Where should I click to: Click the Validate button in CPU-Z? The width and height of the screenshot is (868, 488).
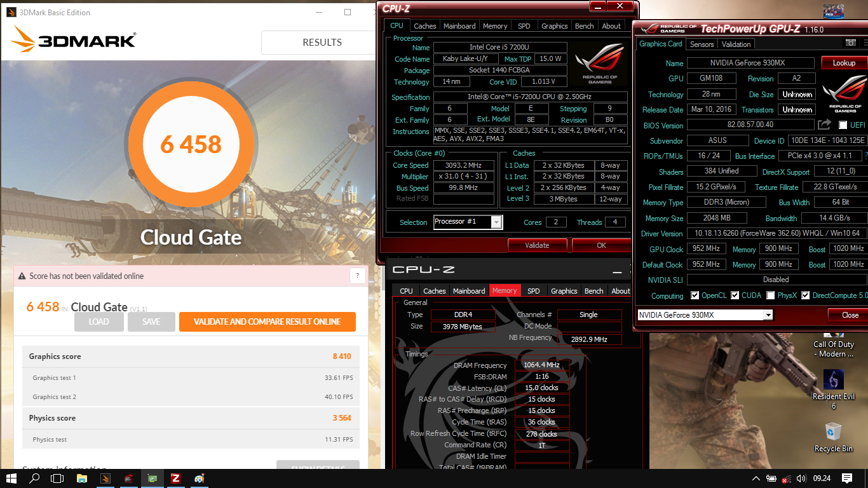pyautogui.click(x=537, y=245)
